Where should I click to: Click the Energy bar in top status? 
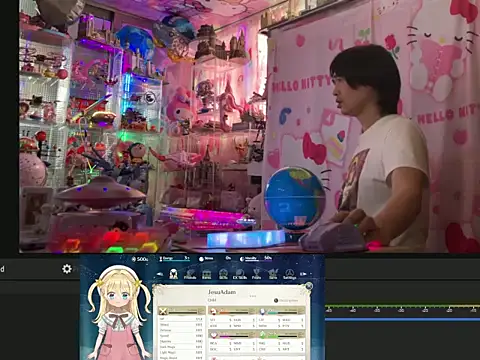[x=174, y=259]
